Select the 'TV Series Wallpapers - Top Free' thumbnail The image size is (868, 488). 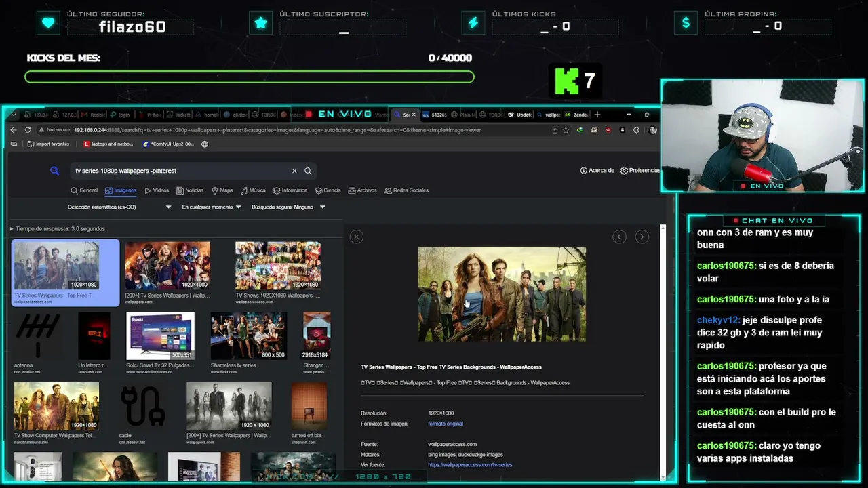pyautogui.click(x=56, y=266)
